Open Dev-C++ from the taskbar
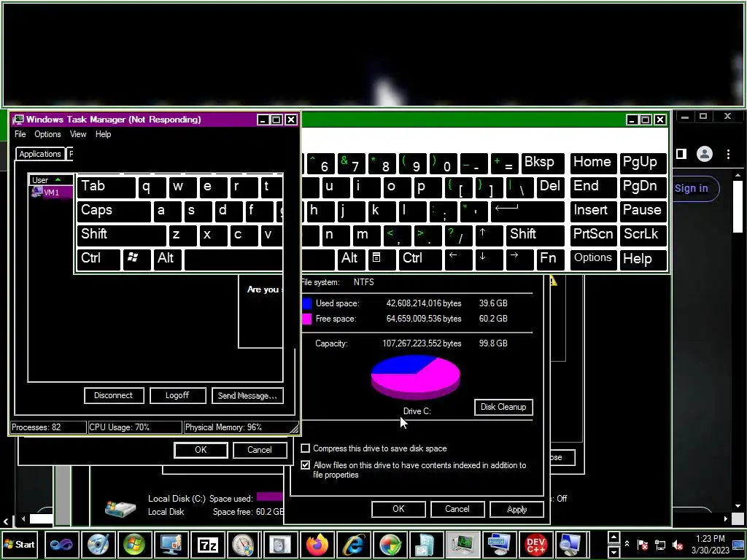 535,544
